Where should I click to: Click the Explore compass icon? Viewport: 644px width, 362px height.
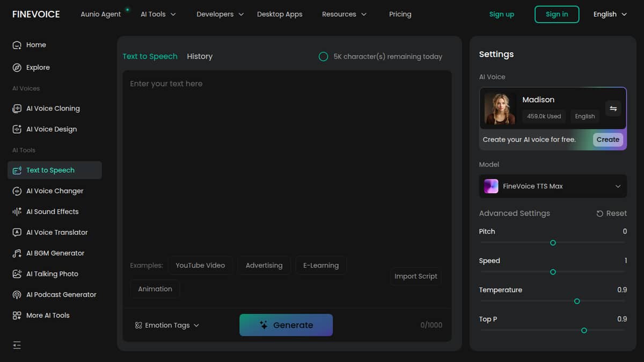(17, 68)
